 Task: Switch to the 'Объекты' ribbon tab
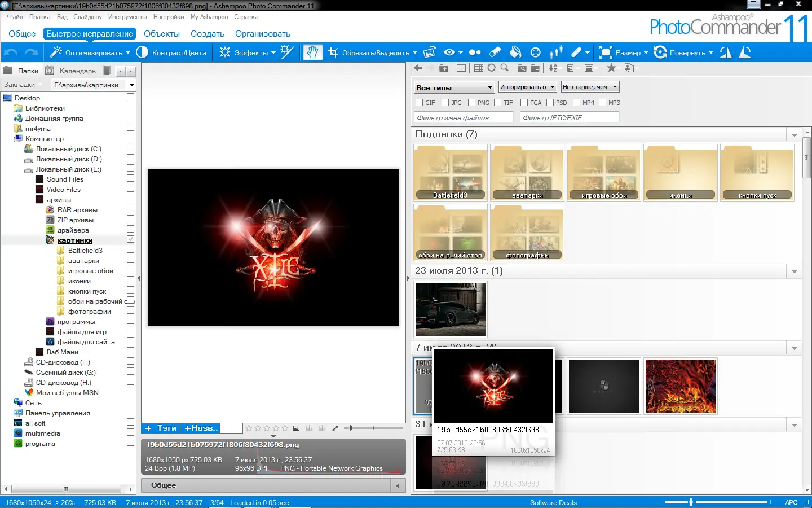161,34
